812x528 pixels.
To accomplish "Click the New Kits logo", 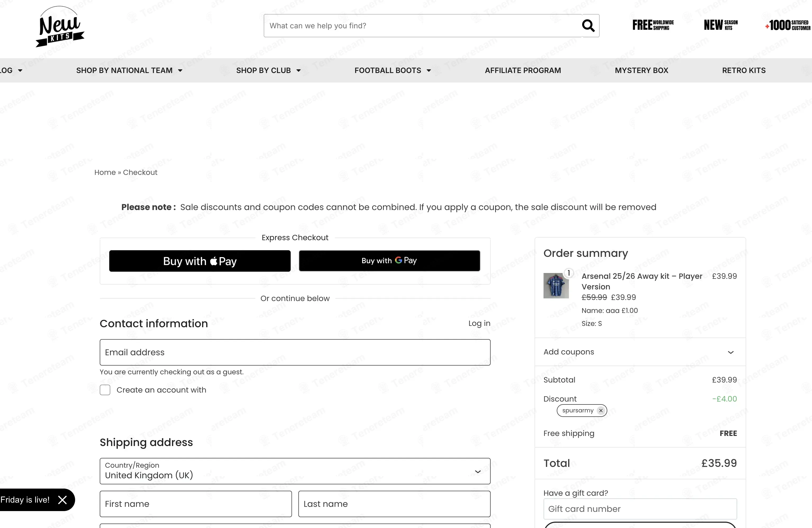I will click(x=60, y=27).
